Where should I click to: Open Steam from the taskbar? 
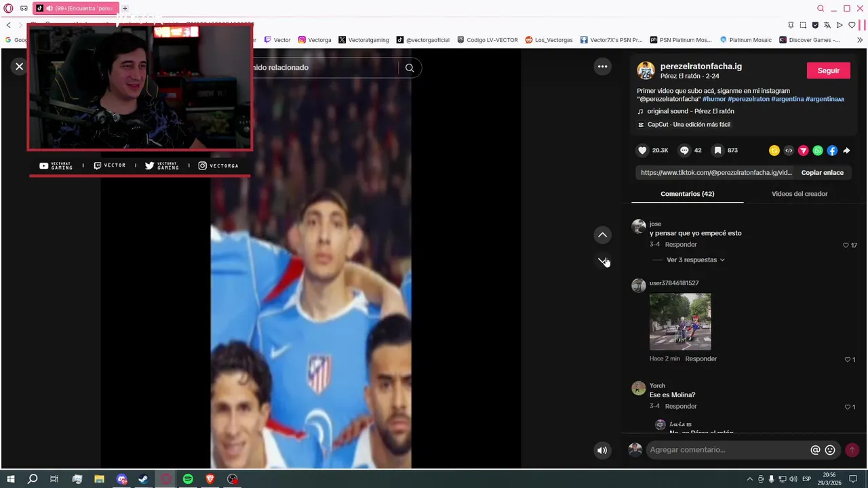pyautogui.click(x=144, y=479)
